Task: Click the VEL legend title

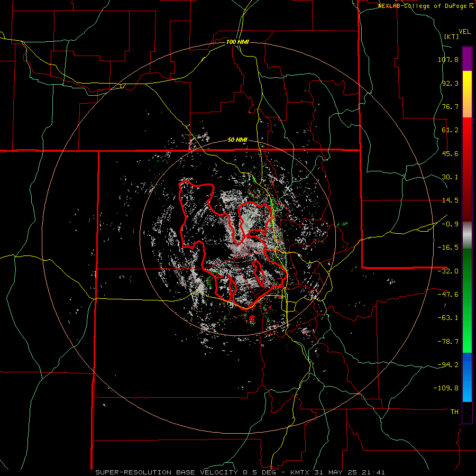Action: (464, 32)
